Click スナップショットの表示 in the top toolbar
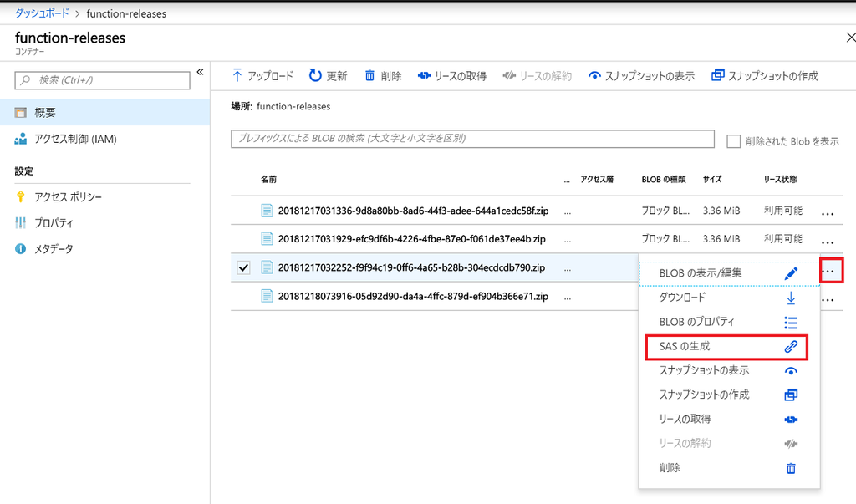Image resolution: width=856 pixels, height=504 pixels. click(641, 76)
